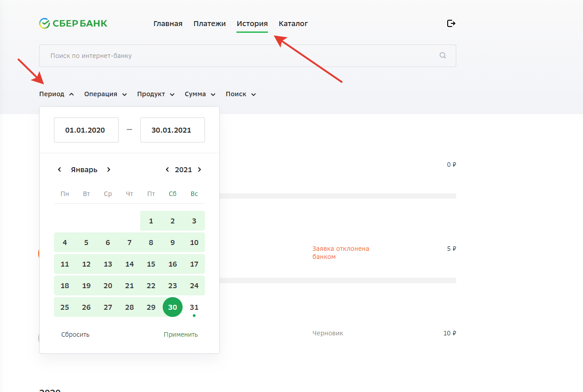Screen dimensions: 583x392
Task: Select day 18 in the calendar
Action: tap(65, 285)
